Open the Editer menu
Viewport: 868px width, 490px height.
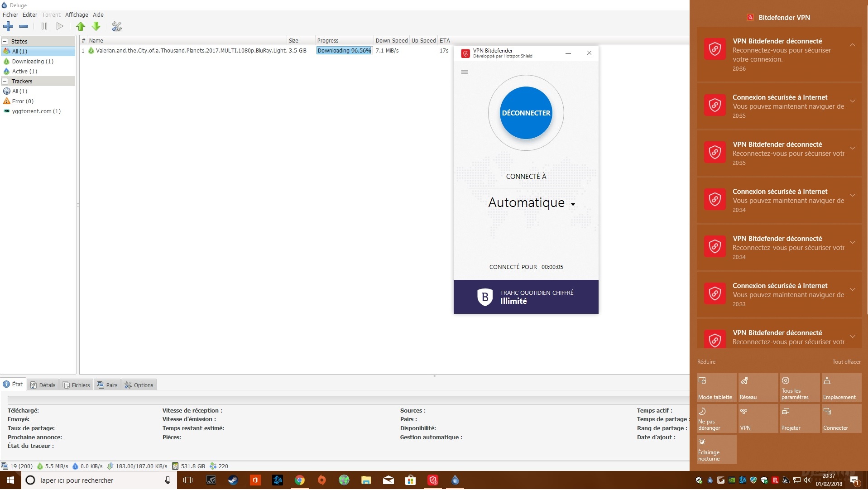coord(30,14)
